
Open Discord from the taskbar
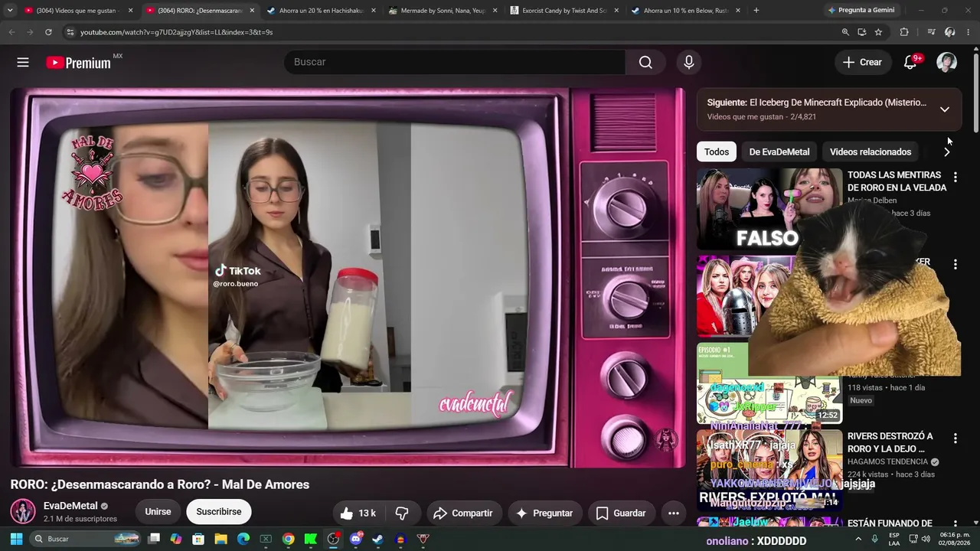point(355,539)
